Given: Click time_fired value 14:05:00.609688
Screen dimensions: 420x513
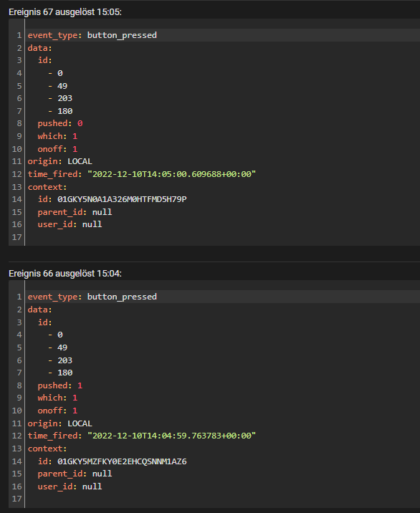Looking at the screenshot, I should (x=171, y=174).
